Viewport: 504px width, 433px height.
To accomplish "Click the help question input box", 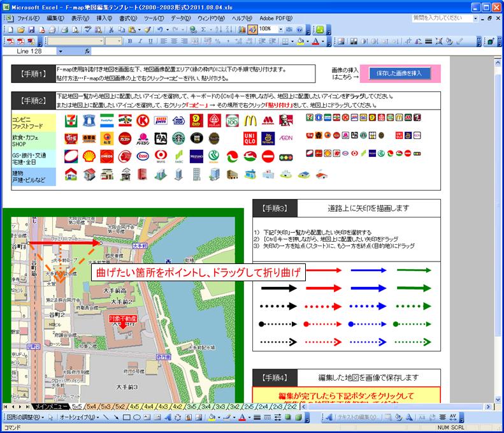I will pos(442,18).
